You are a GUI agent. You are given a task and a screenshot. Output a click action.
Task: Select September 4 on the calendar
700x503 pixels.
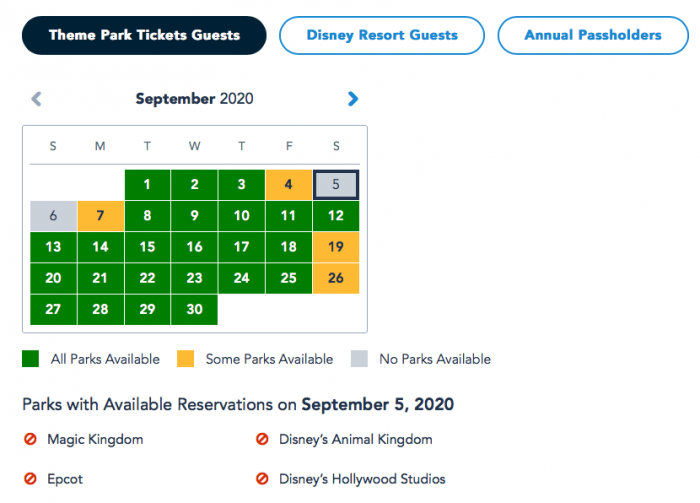point(289,185)
